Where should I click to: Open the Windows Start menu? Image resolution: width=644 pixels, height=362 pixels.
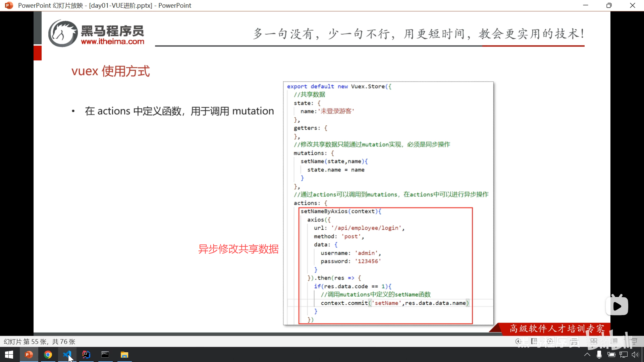9,355
